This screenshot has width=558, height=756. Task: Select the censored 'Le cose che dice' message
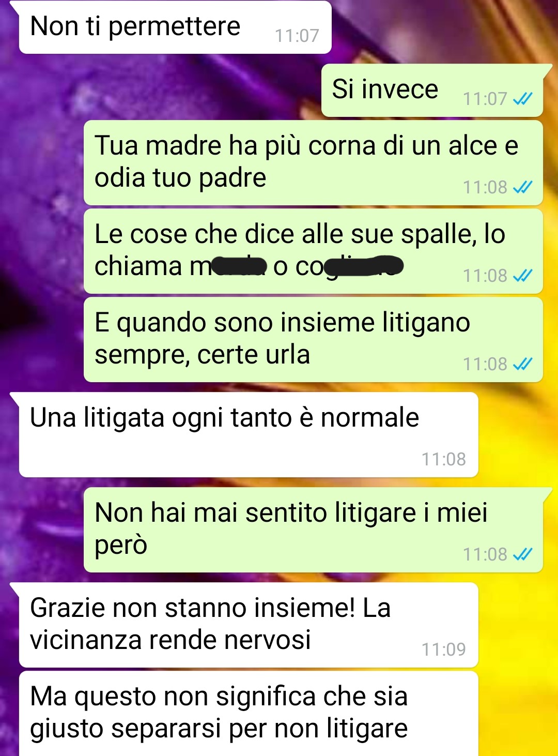tap(313, 251)
